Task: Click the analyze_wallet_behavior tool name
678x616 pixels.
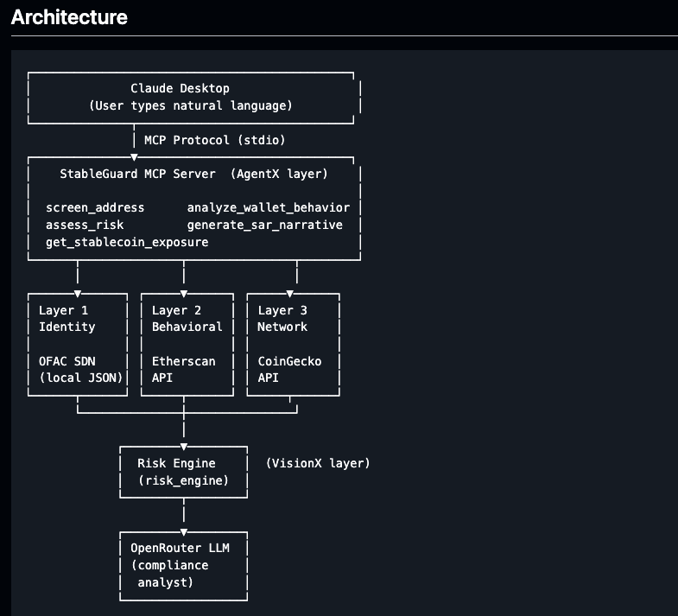Action: 269,207
